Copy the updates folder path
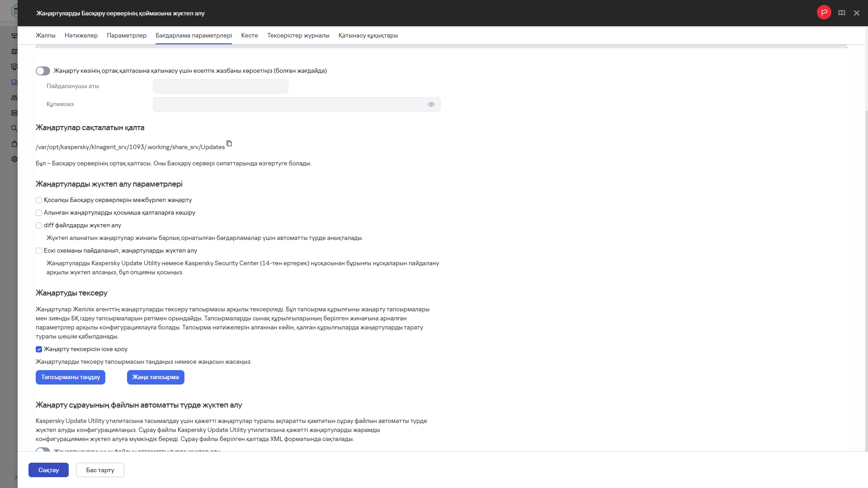This screenshot has height=488, width=868. coord(229,144)
